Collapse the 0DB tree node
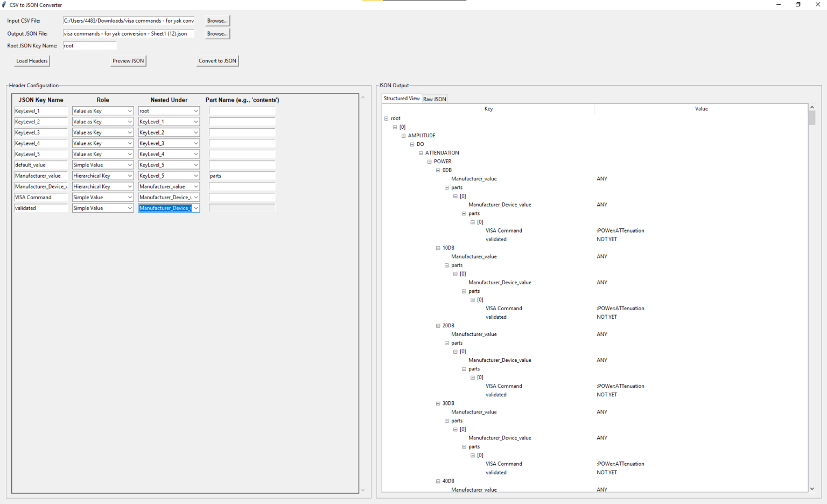The width and height of the screenshot is (827, 504). click(438, 170)
